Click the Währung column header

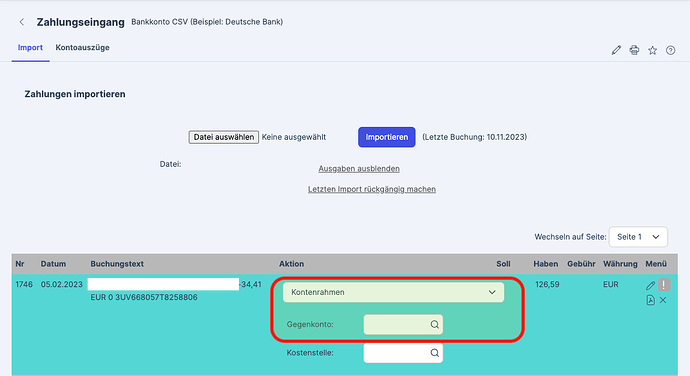point(620,264)
